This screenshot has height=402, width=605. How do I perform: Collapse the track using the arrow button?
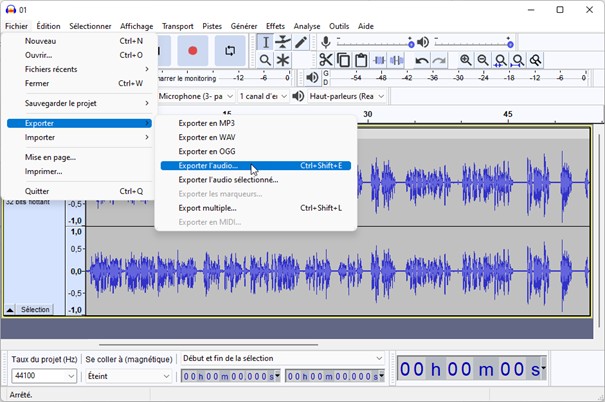point(10,310)
